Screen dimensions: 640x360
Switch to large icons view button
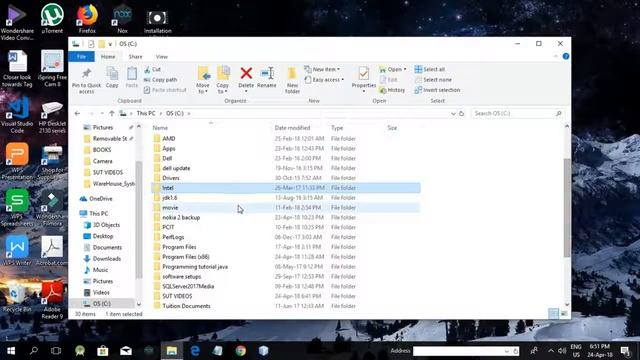pyautogui.click(x=564, y=313)
